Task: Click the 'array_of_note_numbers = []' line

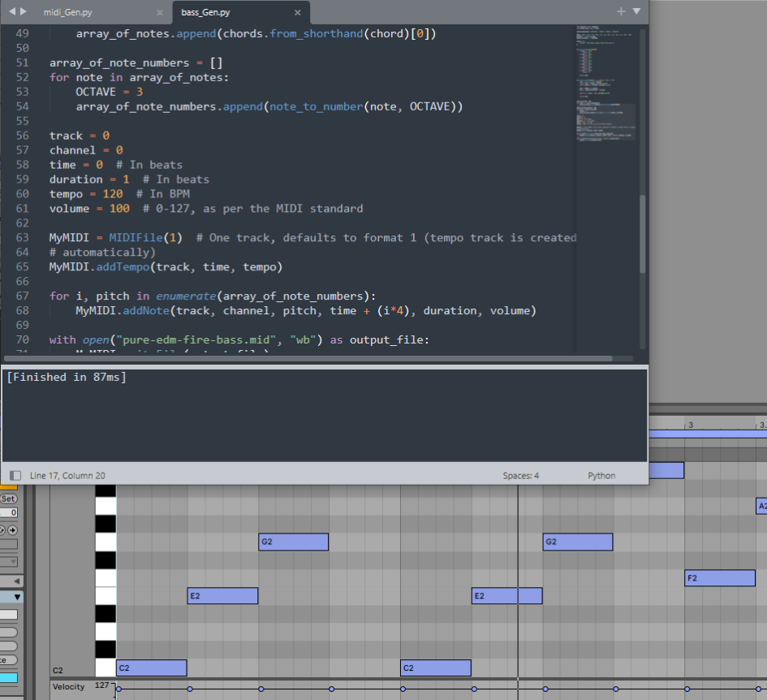Action: [x=136, y=63]
